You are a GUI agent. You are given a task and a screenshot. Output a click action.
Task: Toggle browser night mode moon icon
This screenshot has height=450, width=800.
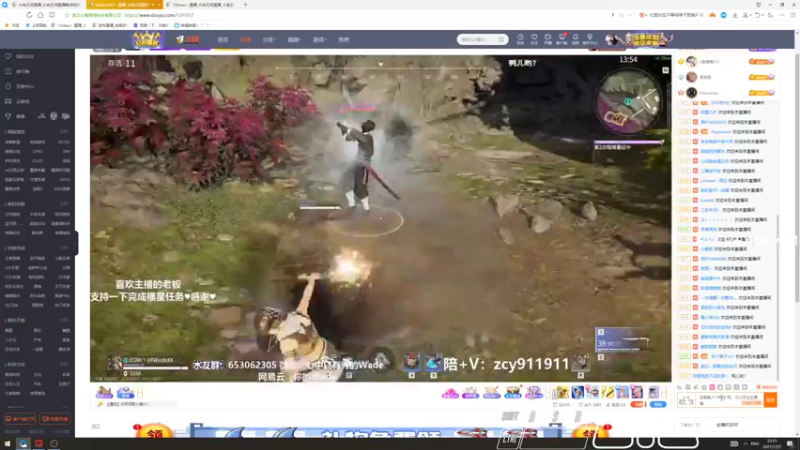(x=770, y=15)
